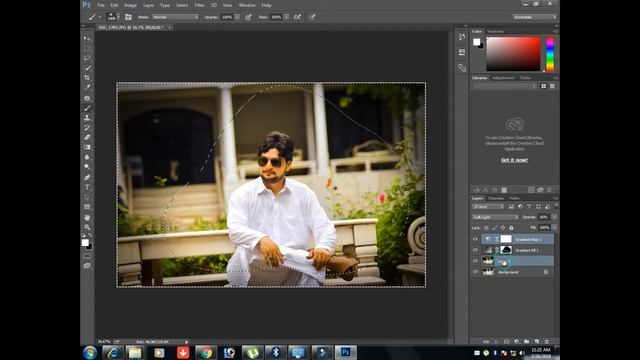Select the Blur tool
The width and height of the screenshot is (640, 360).
click(87, 157)
